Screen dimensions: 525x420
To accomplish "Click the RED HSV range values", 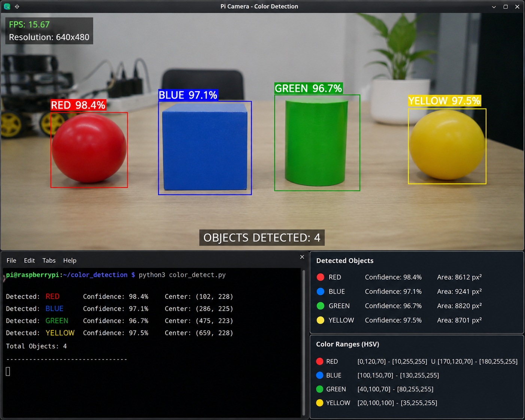I will point(437,361).
